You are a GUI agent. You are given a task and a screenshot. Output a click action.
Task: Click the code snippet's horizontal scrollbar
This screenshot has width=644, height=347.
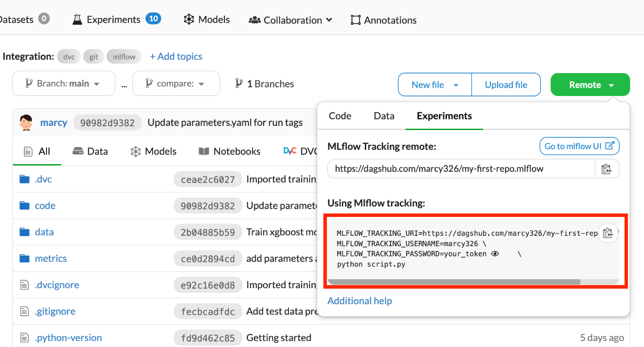pos(454,282)
